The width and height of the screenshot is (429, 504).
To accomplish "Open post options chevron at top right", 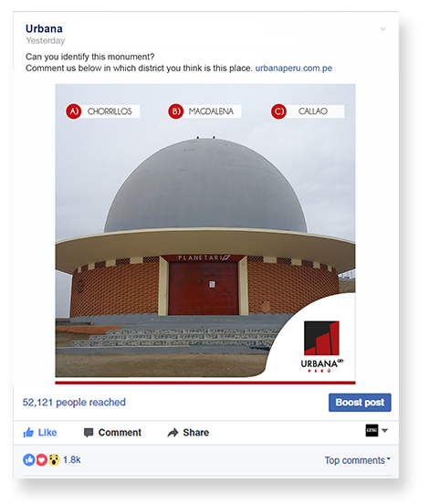I will (382, 29).
